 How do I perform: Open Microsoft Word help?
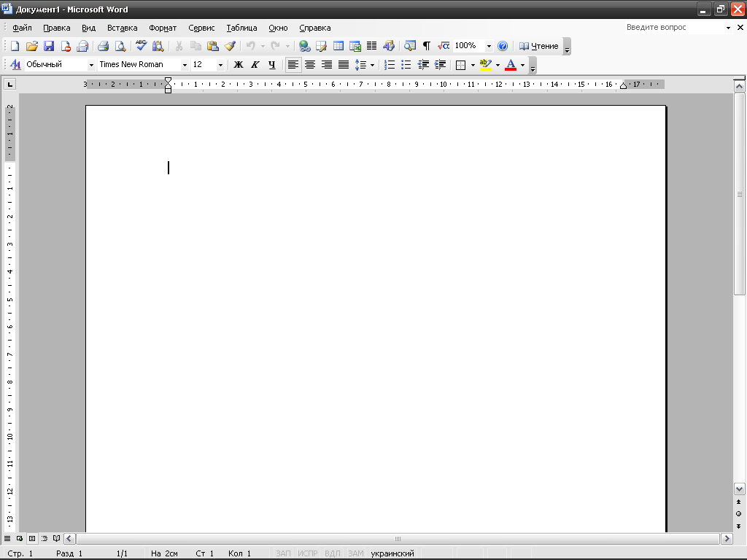tap(502, 46)
